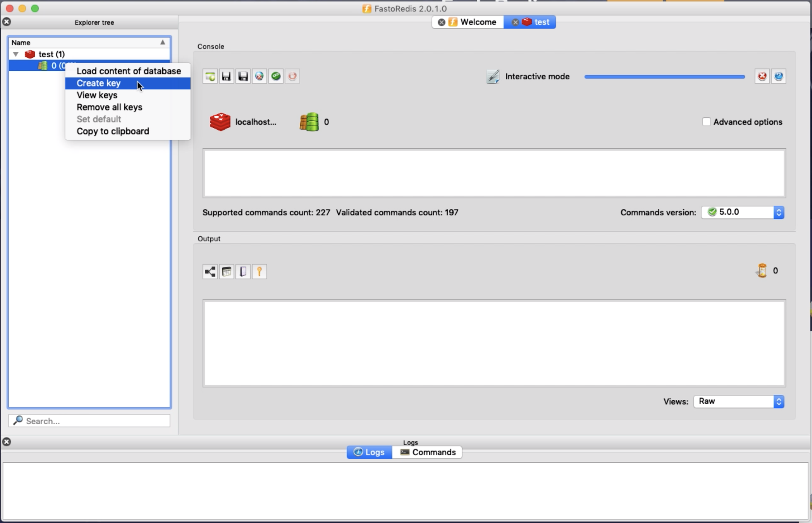
Task: Click the first Save icon in Console toolbar
Action: pyautogui.click(x=226, y=76)
